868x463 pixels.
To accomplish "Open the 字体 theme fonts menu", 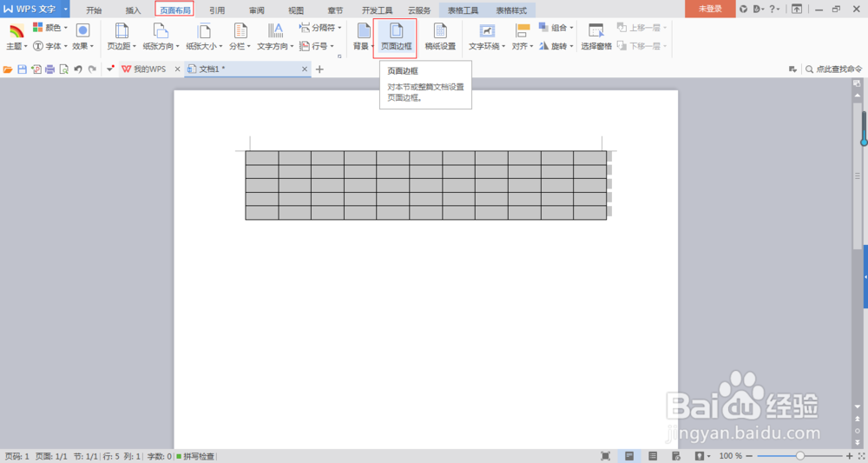I will click(x=49, y=47).
